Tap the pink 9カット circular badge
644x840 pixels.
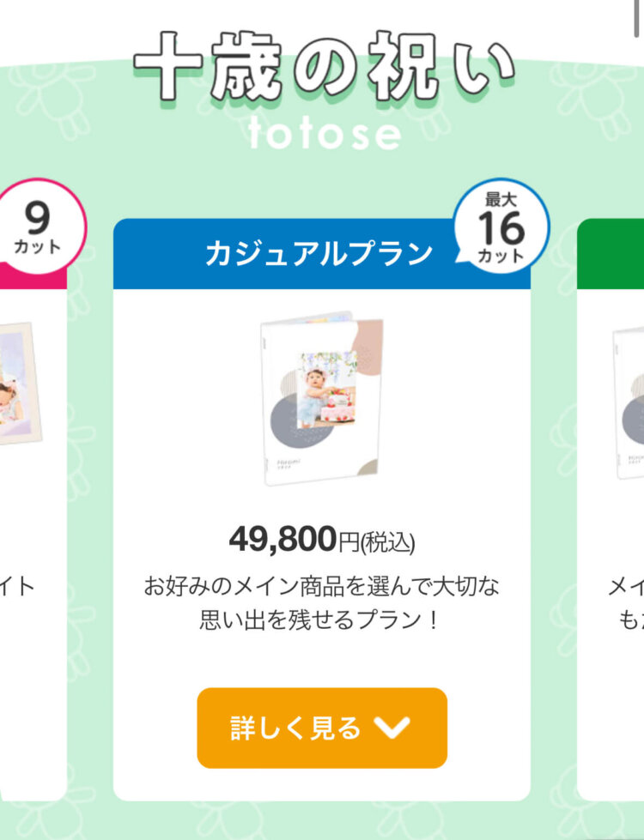(x=39, y=227)
